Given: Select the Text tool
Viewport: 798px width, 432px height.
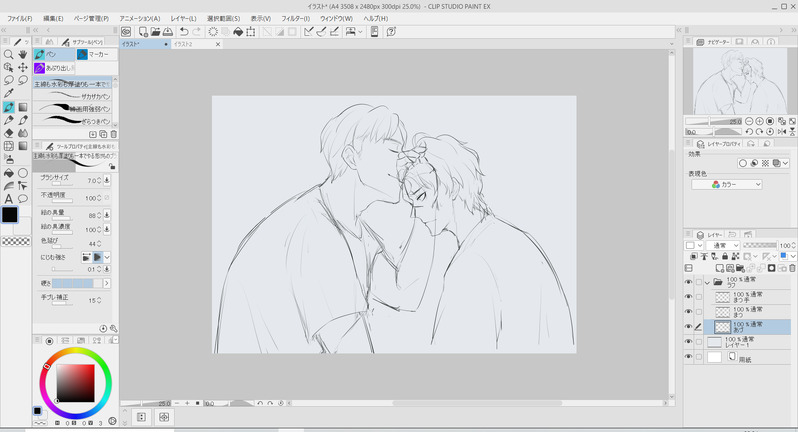Looking at the screenshot, I should 8,199.
